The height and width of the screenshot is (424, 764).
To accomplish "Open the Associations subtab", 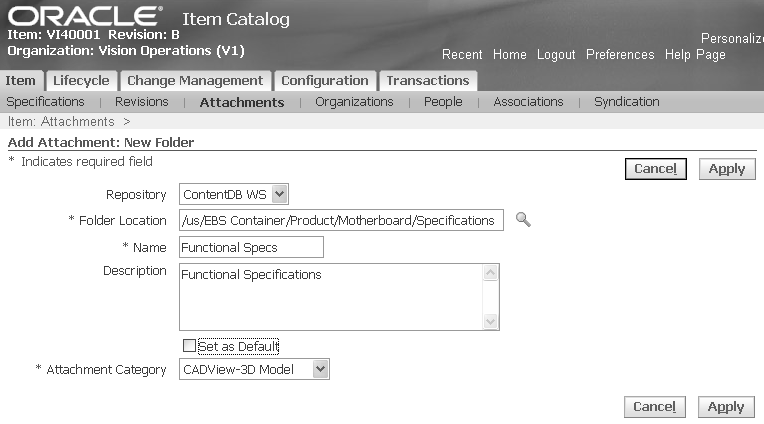I will 528,102.
